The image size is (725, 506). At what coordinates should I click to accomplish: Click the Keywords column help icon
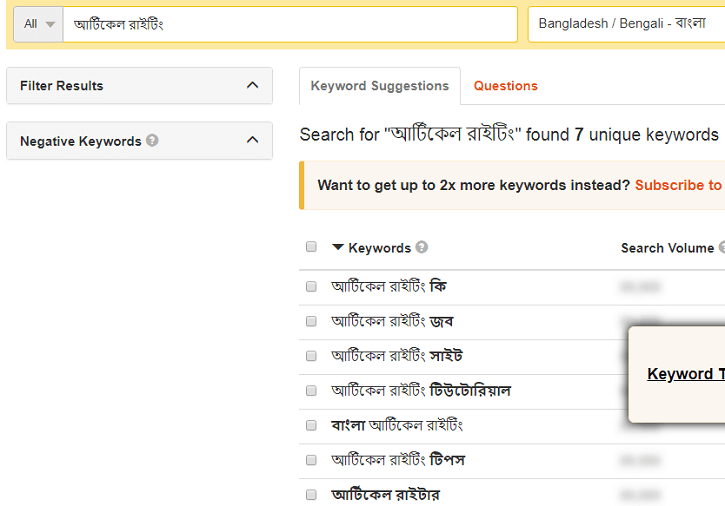(422, 247)
